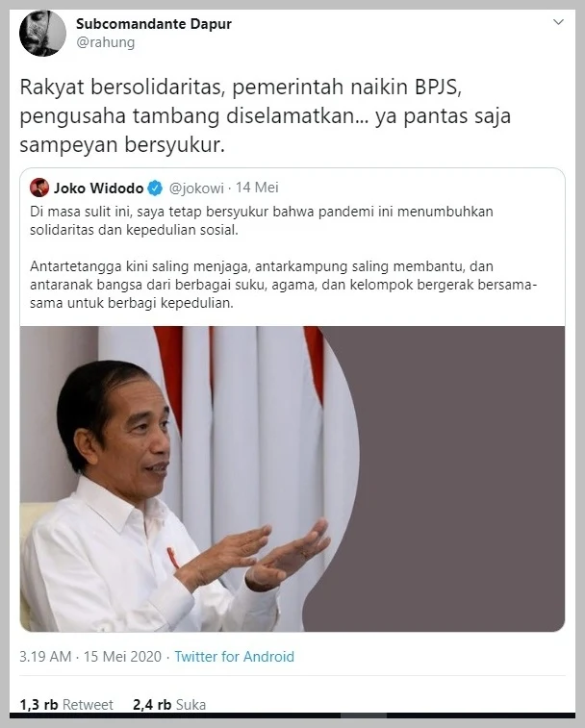Open the Joko Widodo name in quote
585x728 pixels.
(98, 188)
